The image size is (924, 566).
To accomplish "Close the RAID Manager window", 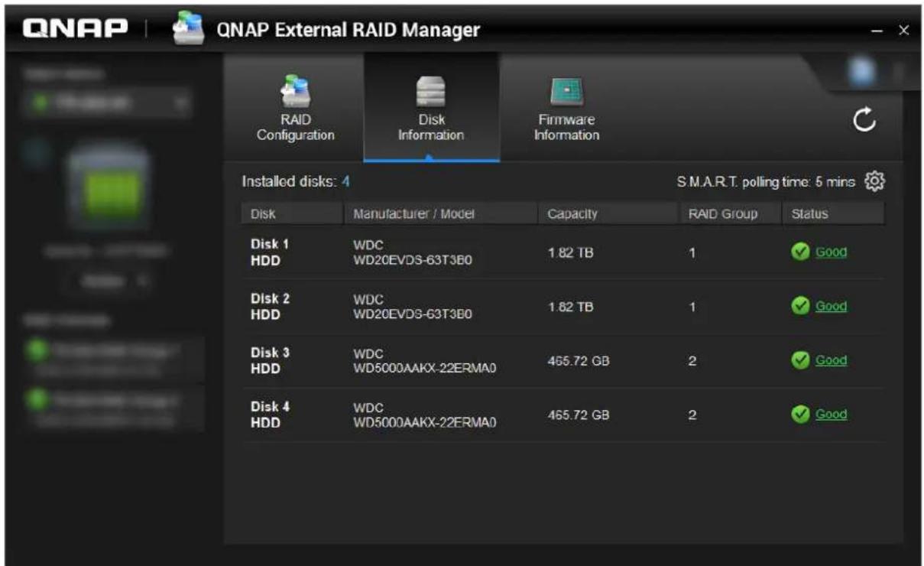I will pyautogui.click(x=903, y=30).
